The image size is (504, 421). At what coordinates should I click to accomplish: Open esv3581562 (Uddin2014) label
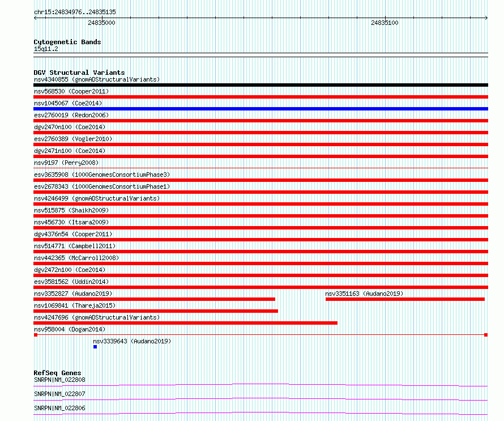(x=71, y=282)
